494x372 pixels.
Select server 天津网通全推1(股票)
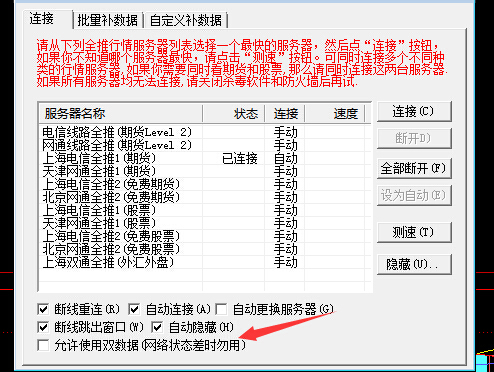tap(99, 223)
